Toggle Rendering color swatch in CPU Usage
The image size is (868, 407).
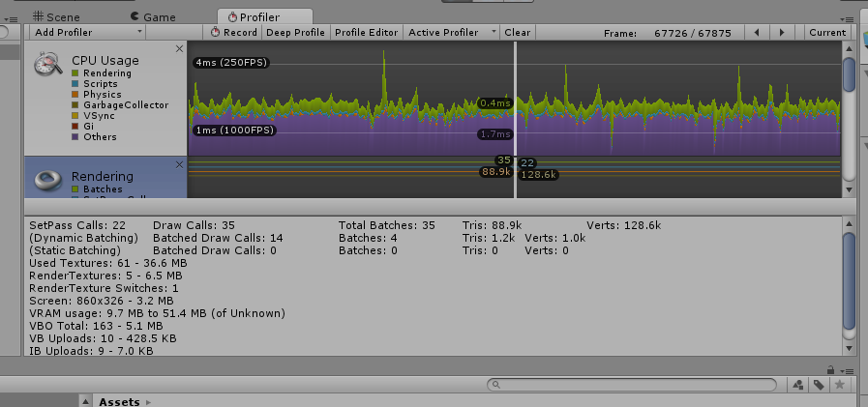click(75, 73)
